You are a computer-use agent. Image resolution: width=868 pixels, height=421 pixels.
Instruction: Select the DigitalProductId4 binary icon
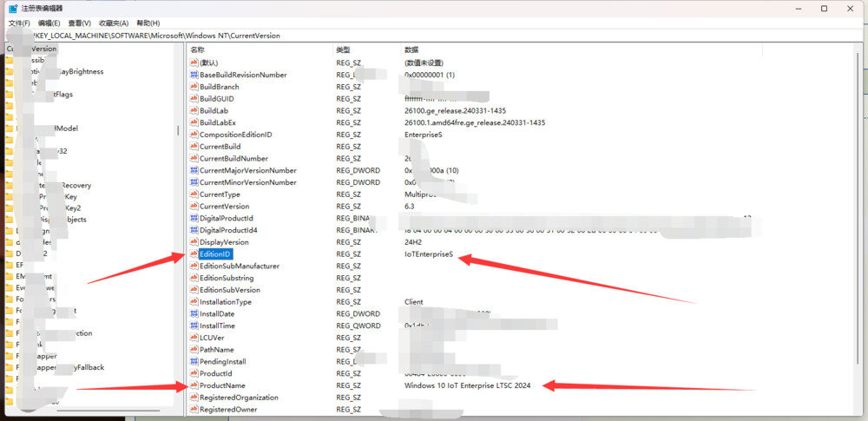click(x=194, y=230)
